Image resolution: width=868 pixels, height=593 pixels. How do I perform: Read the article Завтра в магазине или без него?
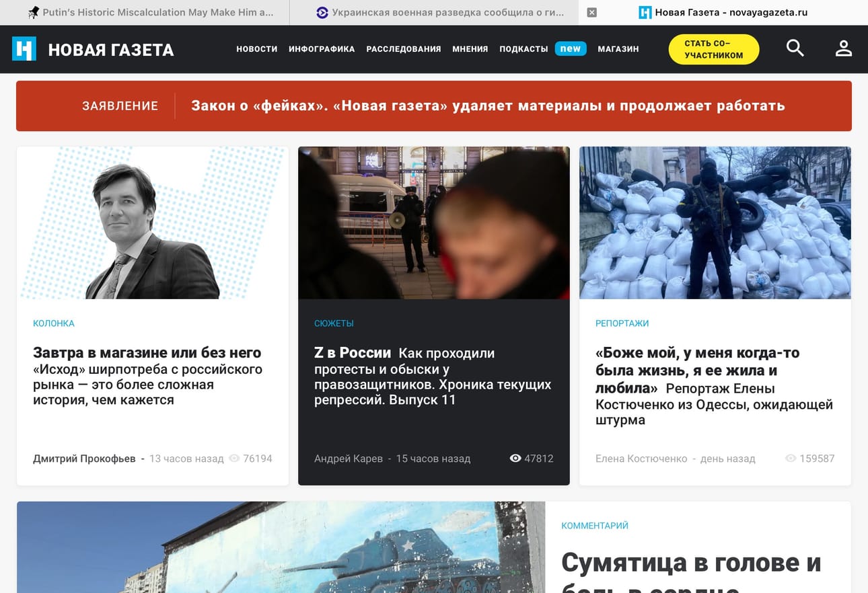tap(147, 353)
